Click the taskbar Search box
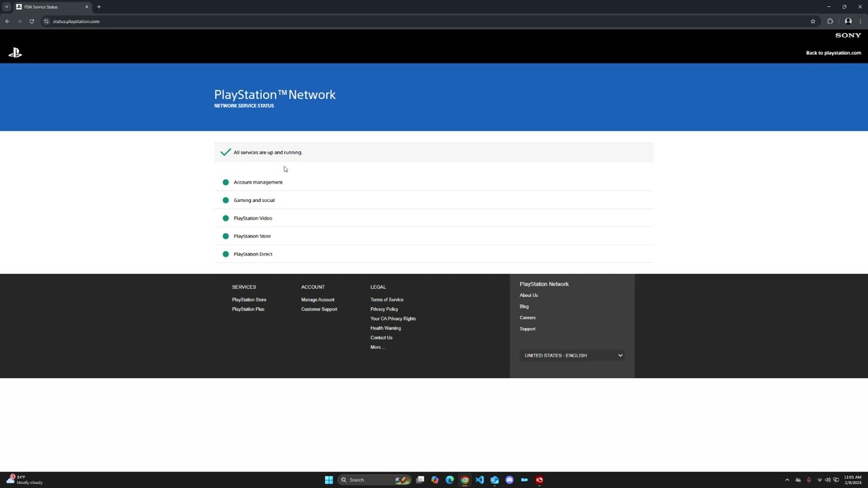 pos(375,480)
